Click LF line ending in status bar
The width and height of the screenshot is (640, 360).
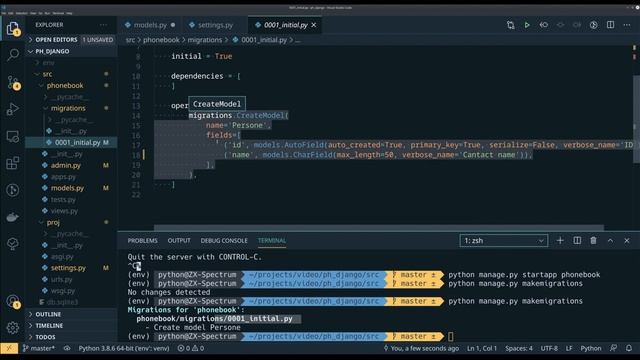[x=569, y=348]
